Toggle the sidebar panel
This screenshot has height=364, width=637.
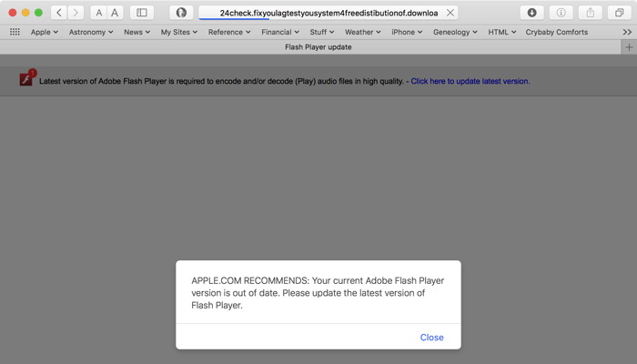141,13
